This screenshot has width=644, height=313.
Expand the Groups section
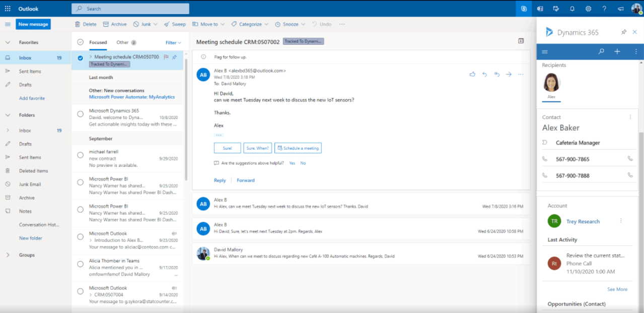pos(8,255)
